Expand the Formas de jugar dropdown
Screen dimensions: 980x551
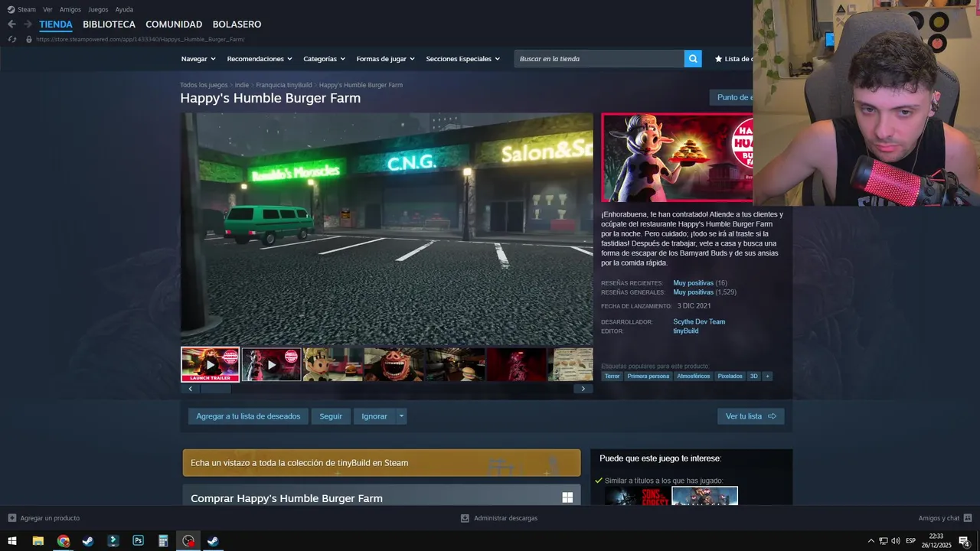385,59
